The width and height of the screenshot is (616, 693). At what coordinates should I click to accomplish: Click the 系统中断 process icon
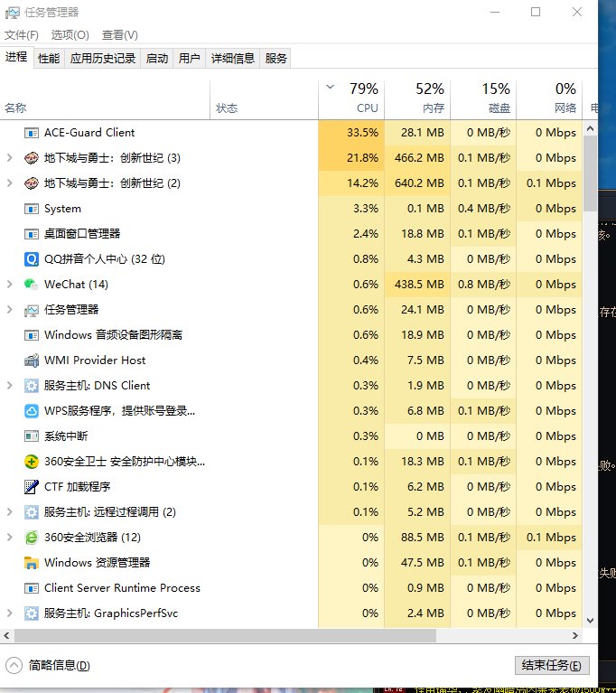point(32,436)
